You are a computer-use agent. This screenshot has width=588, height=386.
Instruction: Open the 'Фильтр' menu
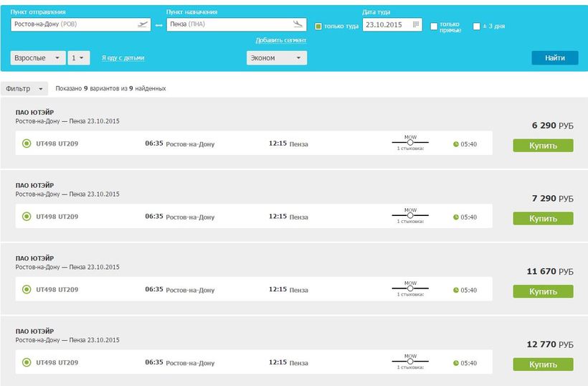pos(24,89)
